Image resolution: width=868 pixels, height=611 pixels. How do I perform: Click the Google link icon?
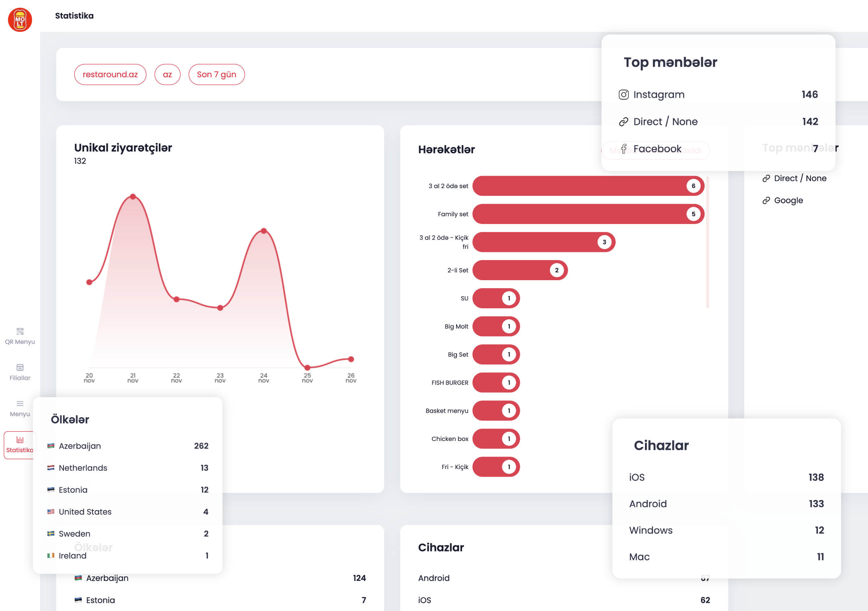766,201
